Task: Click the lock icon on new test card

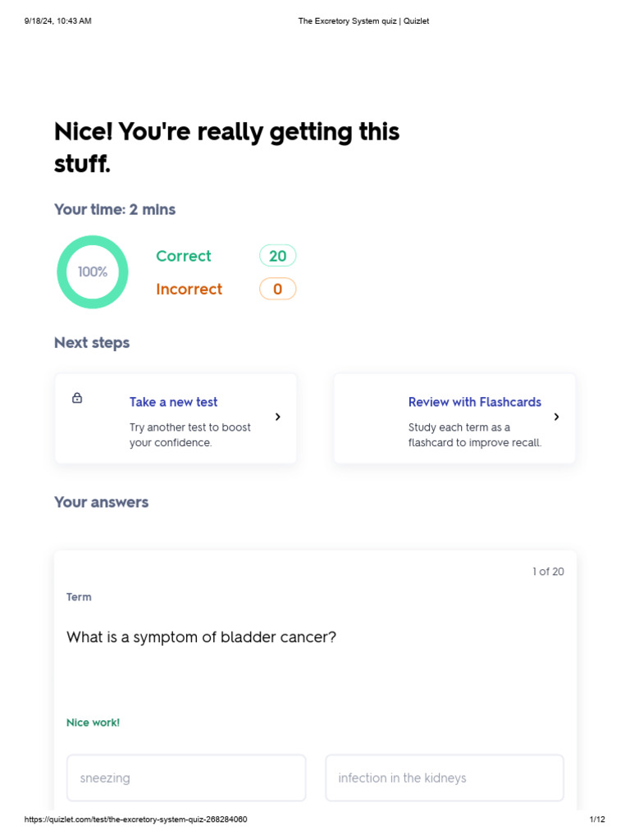Action: [x=77, y=398]
